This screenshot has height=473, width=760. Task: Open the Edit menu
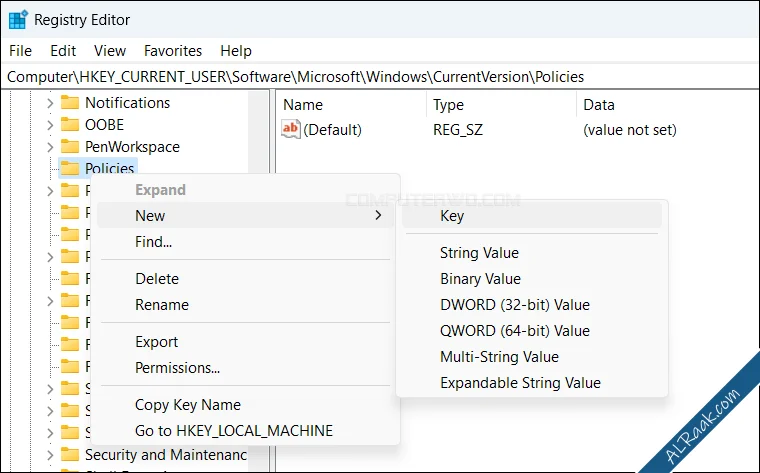click(x=63, y=51)
